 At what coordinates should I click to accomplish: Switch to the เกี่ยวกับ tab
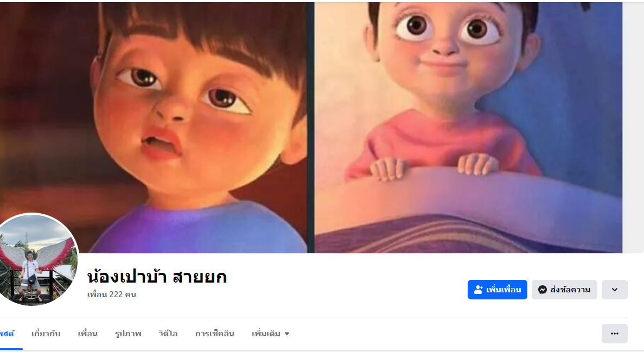[46, 334]
